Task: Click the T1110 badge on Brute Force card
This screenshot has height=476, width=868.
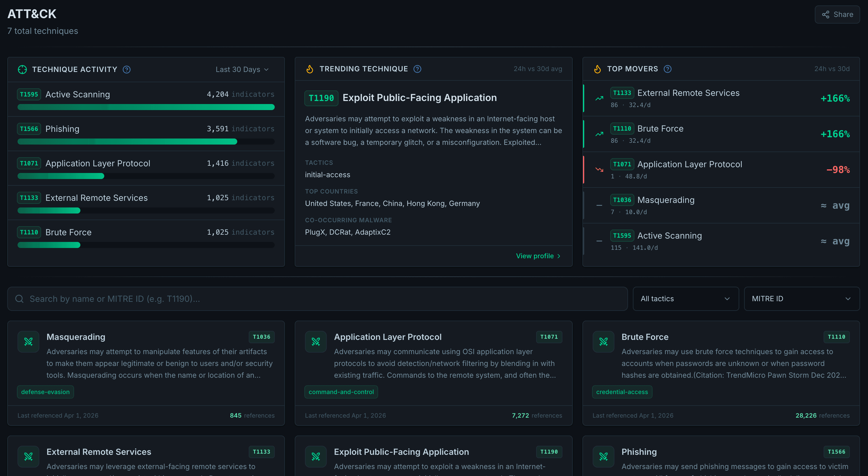Action: pos(836,337)
